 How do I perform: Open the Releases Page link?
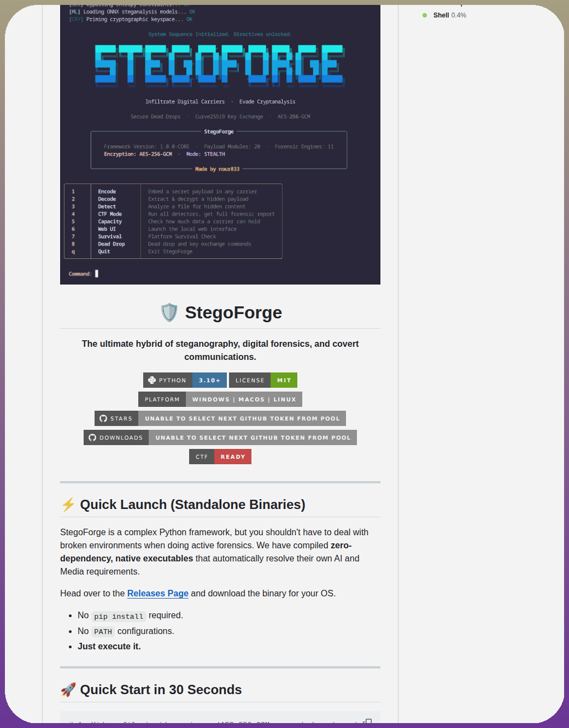click(x=157, y=593)
